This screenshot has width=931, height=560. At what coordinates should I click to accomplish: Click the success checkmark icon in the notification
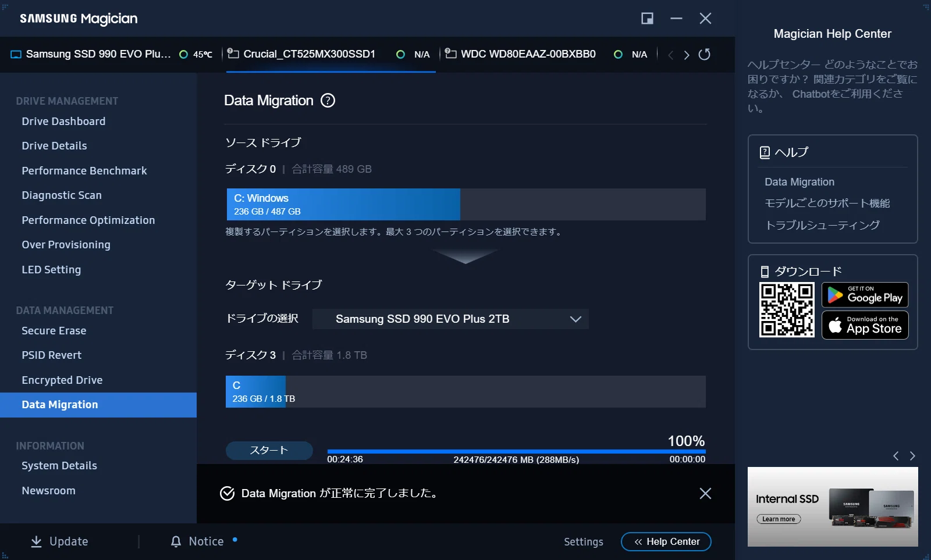point(227,494)
